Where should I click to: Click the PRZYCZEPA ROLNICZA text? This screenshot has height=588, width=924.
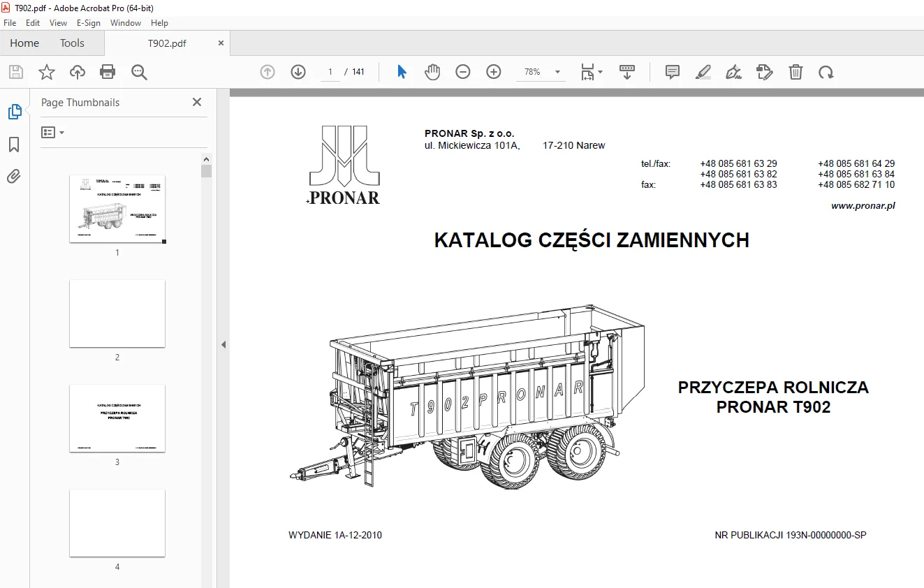773,388
